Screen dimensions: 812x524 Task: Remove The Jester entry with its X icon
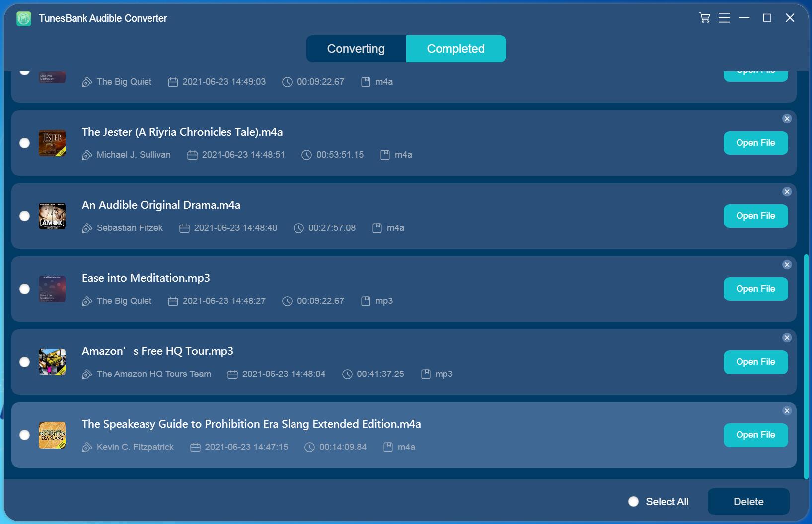click(787, 119)
